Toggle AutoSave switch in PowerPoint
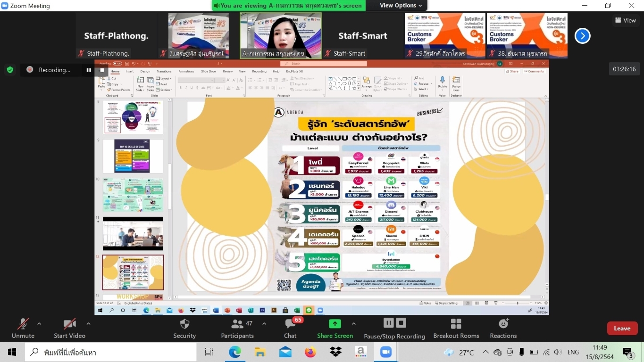 117,63
